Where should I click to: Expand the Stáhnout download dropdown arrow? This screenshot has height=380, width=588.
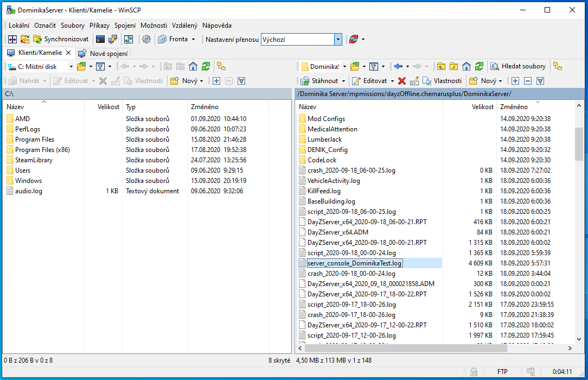(344, 81)
